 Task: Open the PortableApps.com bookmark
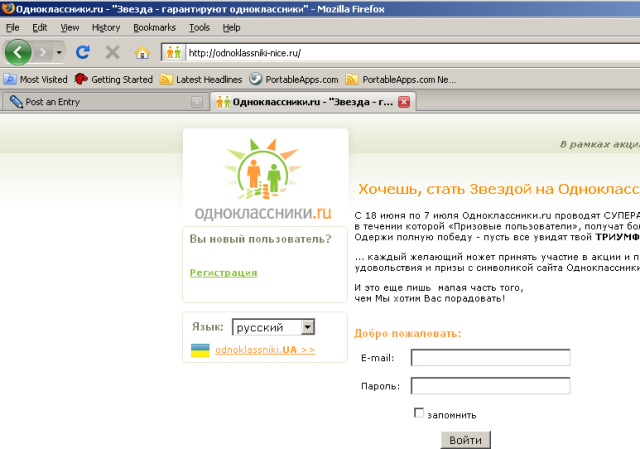[291, 79]
